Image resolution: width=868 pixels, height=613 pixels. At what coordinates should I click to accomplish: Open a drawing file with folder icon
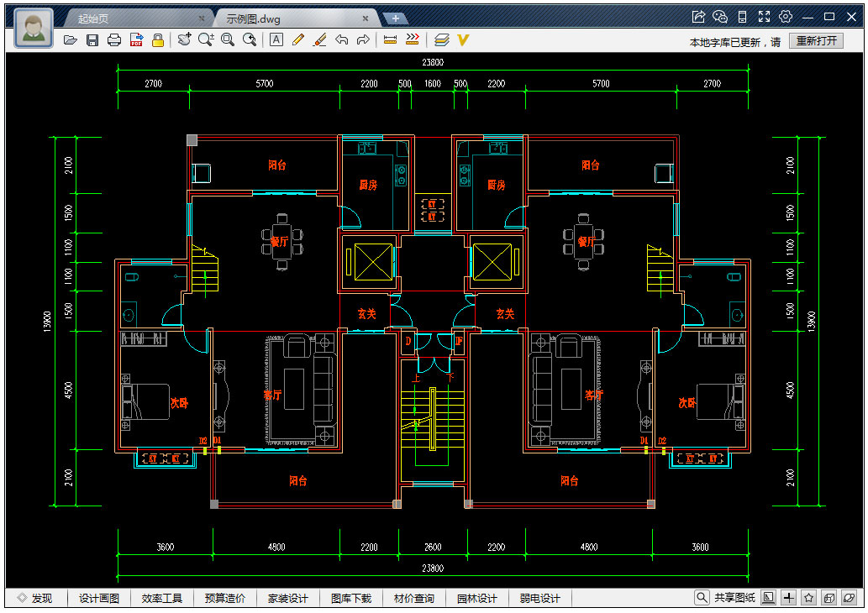point(71,39)
